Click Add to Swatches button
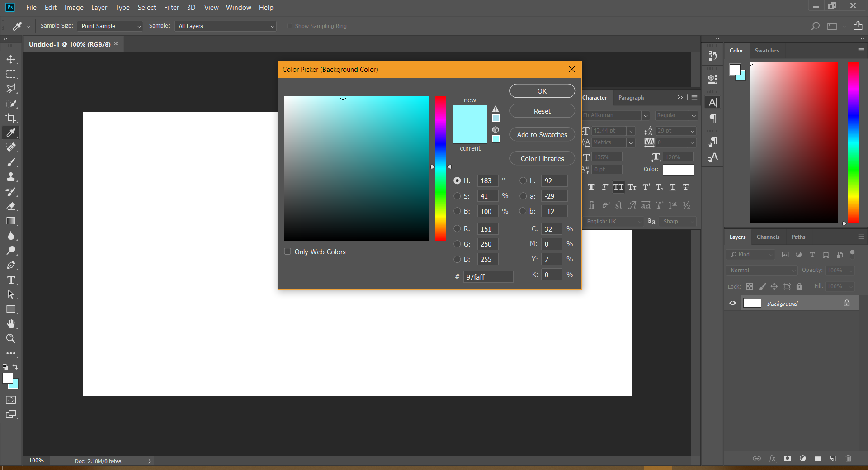868x470 pixels. [x=542, y=135]
